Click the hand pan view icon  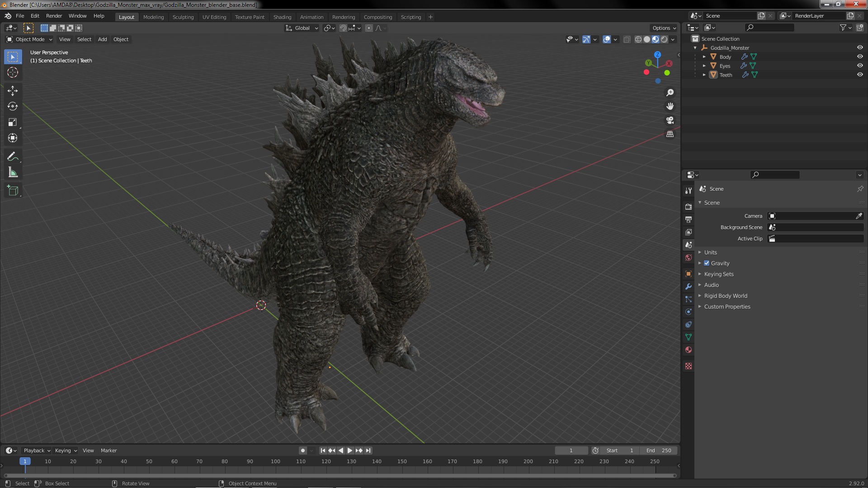(x=670, y=106)
